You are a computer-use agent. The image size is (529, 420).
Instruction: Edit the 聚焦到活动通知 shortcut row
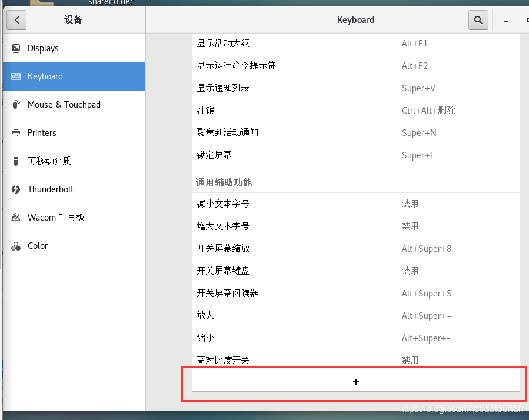point(356,132)
